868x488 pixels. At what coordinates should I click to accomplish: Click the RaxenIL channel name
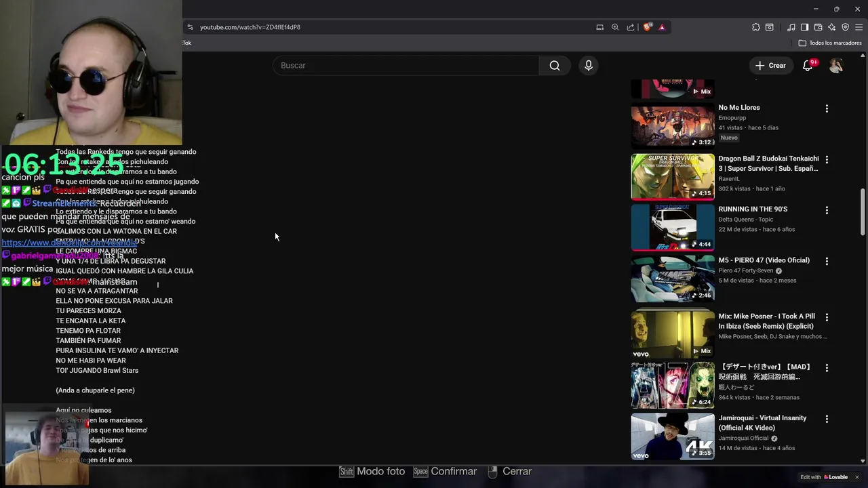(x=729, y=178)
